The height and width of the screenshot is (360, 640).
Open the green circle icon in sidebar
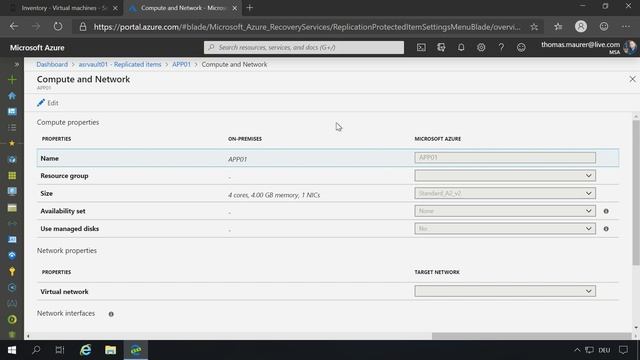click(12, 319)
